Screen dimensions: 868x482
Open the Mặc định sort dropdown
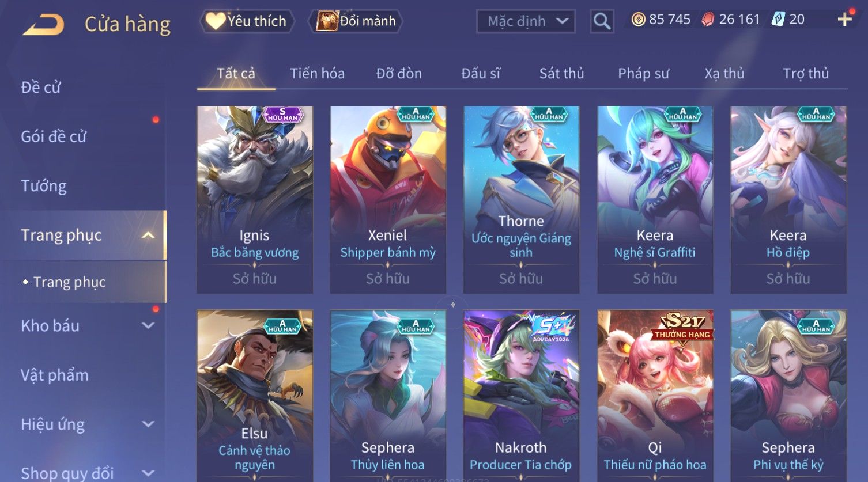click(526, 21)
